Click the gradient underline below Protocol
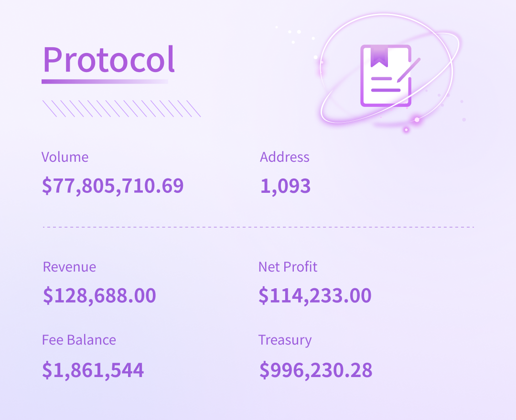This screenshot has height=420, width=516. (x=105, y=82)
